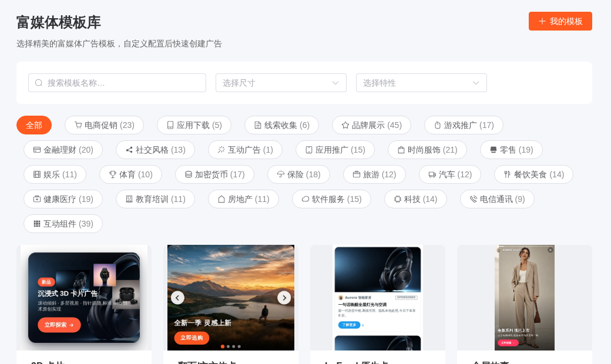Click the house icon for 房地产
The width and height of the screenshot is (611, 364).
(221, 200)
